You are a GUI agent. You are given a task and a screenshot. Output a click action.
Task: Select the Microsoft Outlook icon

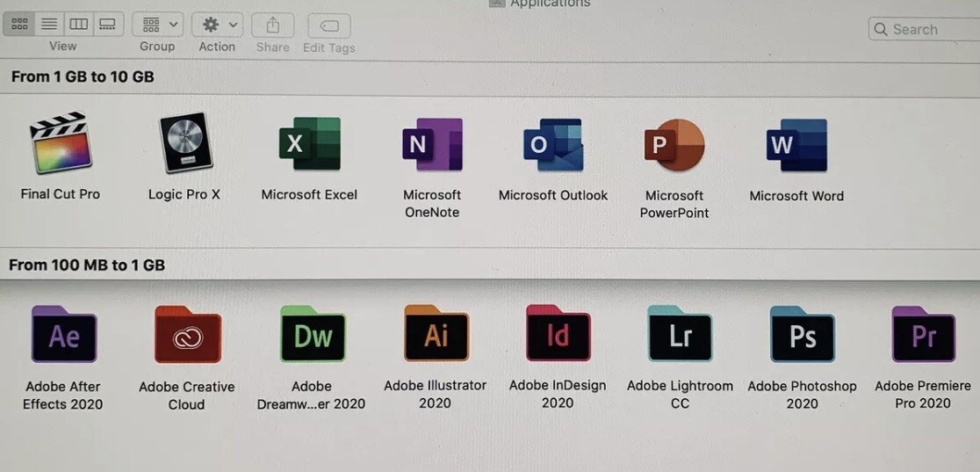click(x=553, y=145)
